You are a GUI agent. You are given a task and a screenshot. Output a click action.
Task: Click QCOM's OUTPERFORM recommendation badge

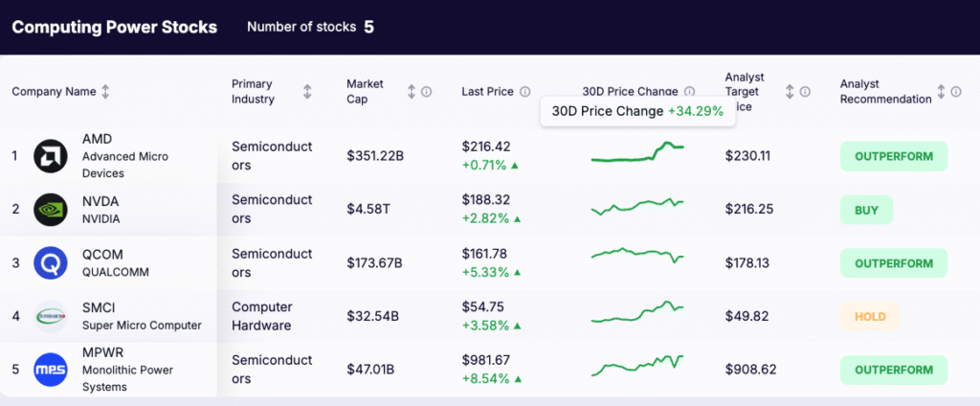click(x=894, y=263)
